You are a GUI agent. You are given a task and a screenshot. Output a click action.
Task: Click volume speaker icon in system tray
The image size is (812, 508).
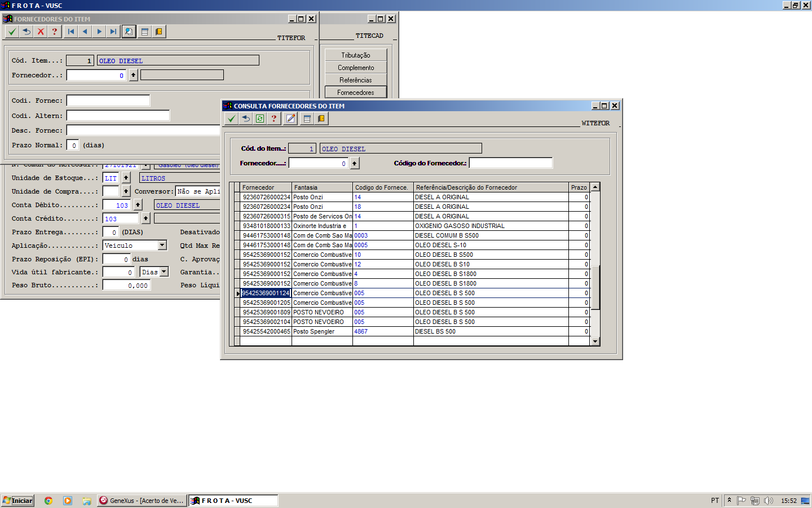click(x=768, y=501)
